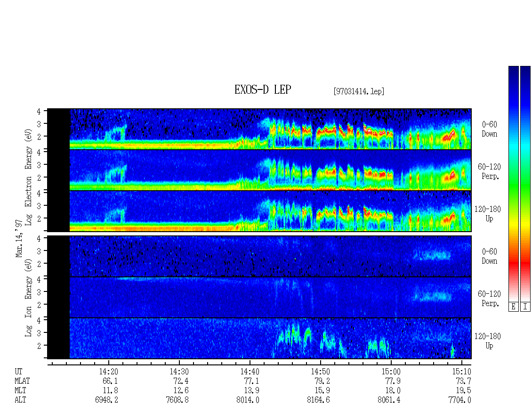Screen dimensions: 532x412
Task: Select the altitude value 8014.0
Action: pos(248,400)
